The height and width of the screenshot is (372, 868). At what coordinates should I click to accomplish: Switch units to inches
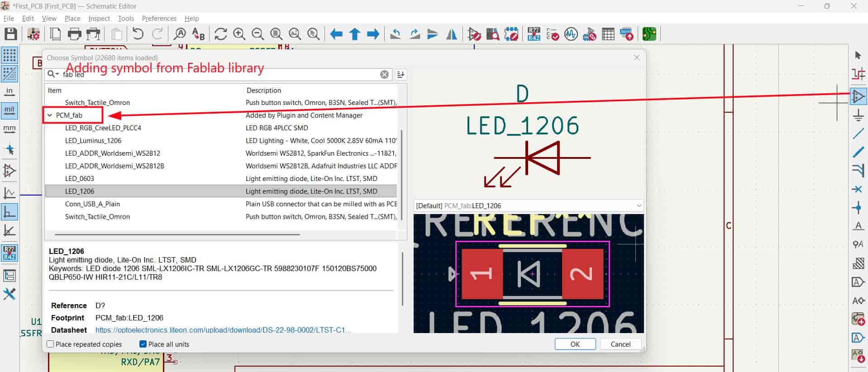tap(10, 92)
